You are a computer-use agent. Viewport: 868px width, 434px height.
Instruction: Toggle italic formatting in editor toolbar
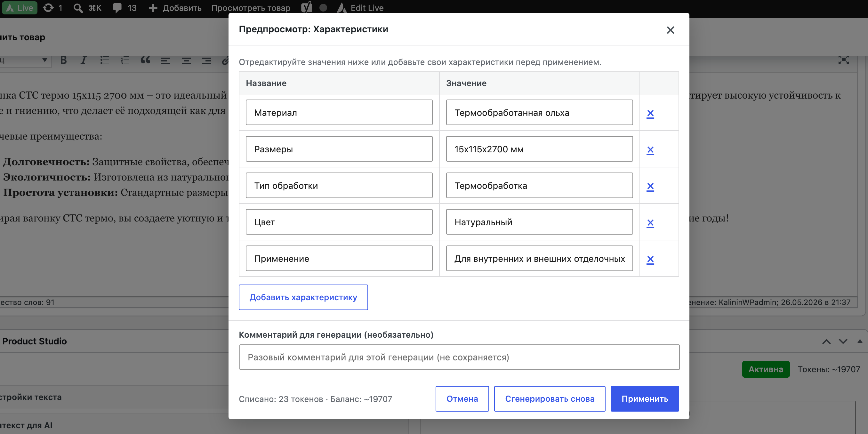(83, 60)
